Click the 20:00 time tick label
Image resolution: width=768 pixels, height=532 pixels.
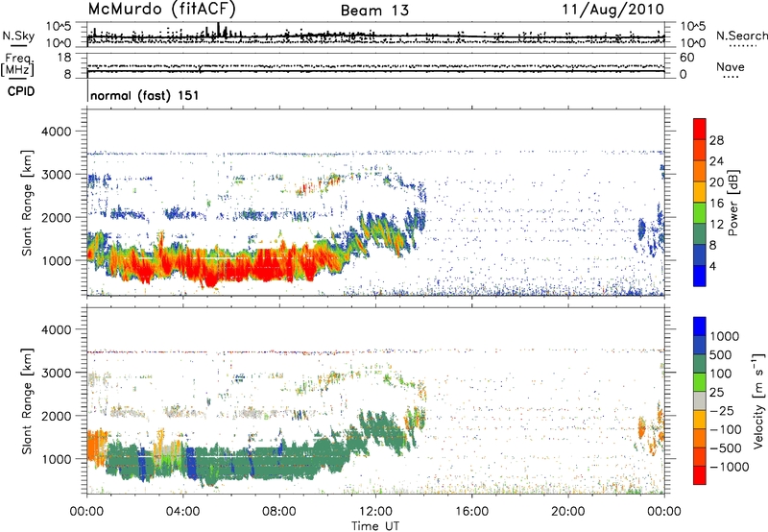coord(567,512)
